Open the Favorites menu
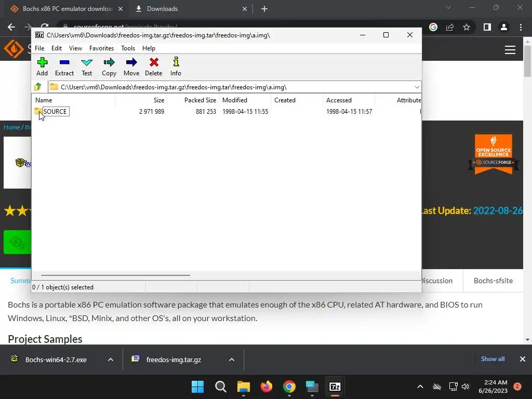The height and width of the screenshot is (399, 532). (x=101, y=48)
